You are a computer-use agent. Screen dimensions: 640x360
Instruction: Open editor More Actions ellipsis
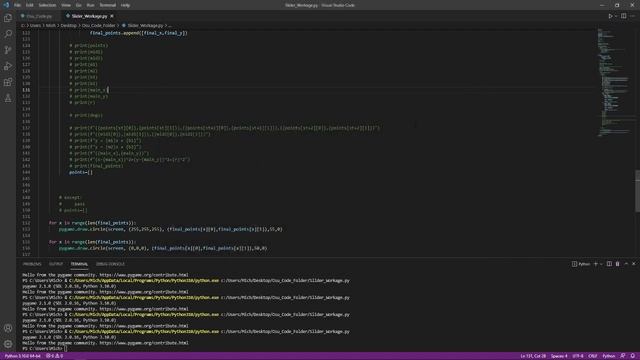(633, 16)
